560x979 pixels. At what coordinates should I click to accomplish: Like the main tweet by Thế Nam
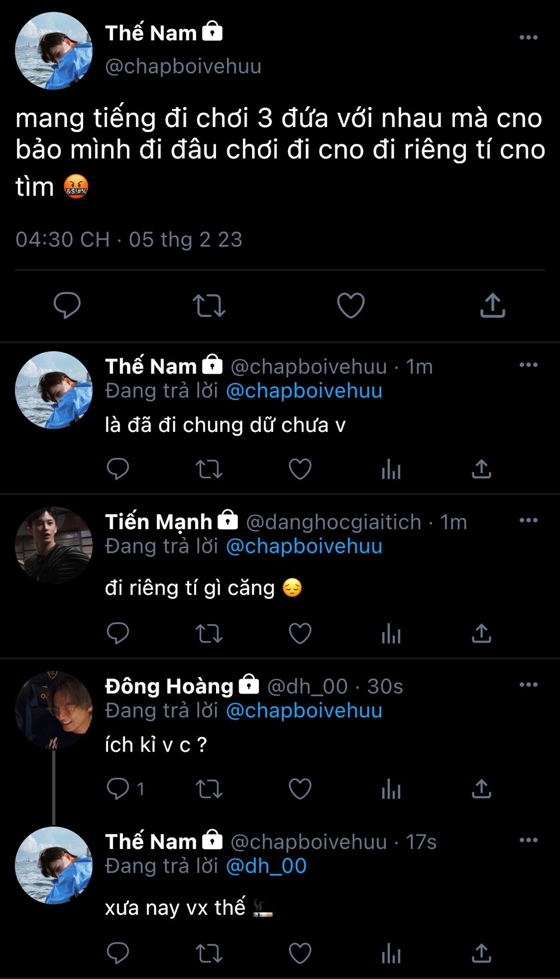[x=351, y=305]
